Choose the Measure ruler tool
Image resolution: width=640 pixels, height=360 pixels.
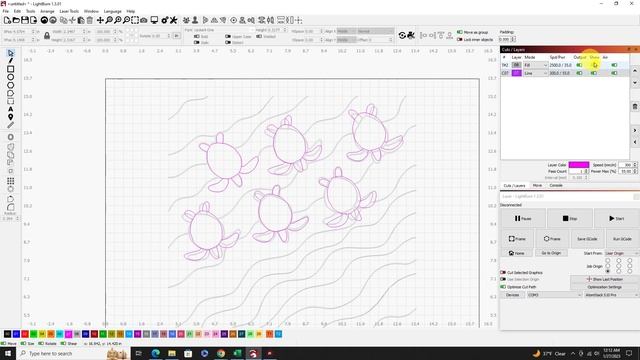point(11,125)
